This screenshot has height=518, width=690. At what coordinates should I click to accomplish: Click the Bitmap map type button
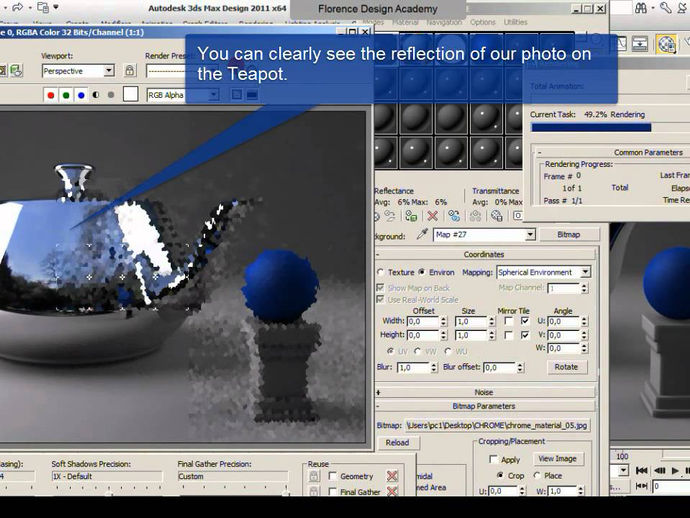(x=568, y=235)
